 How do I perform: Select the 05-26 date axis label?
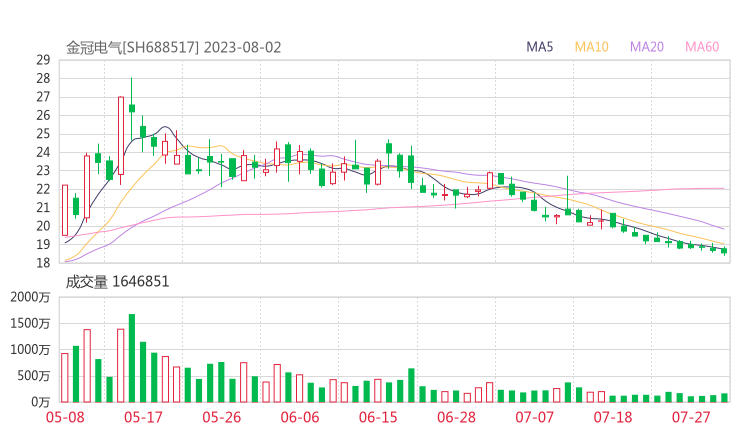tap(222, 417)
